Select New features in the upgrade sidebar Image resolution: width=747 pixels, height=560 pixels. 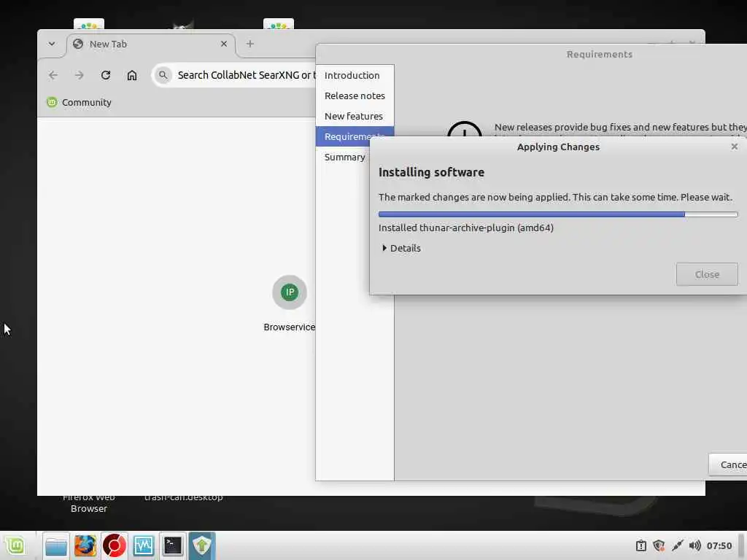(355, 116)
